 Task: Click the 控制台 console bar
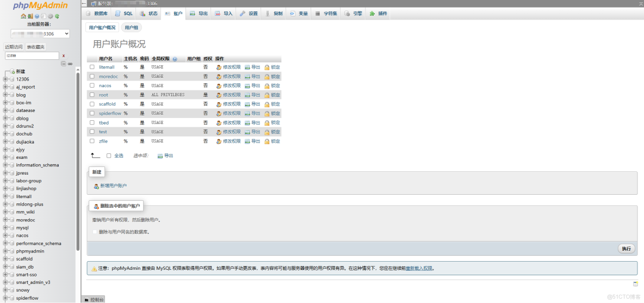click(93, 300)
